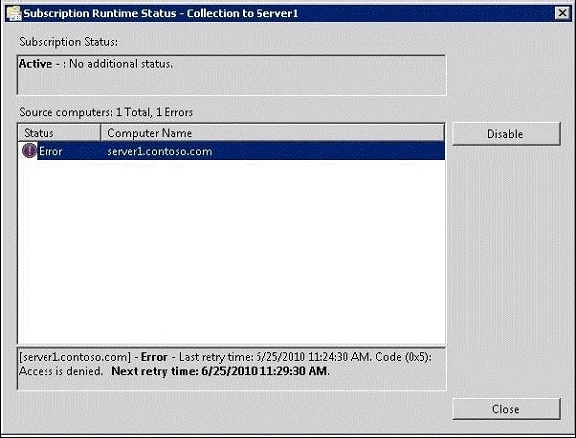Click the divider between Status and Computer Name
Image resolution: width=576 pixels, height=438 pixels.
click(101, 133)
